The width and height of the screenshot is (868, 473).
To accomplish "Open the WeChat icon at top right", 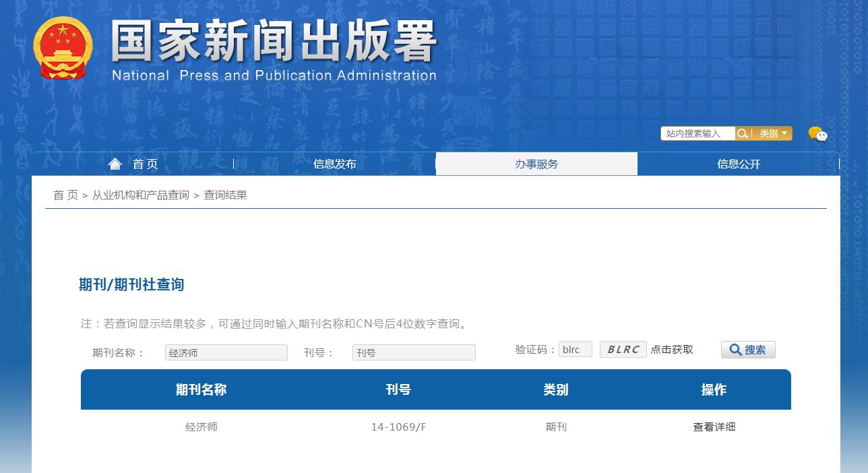I will pyautogui.click(x=819, y=133).
